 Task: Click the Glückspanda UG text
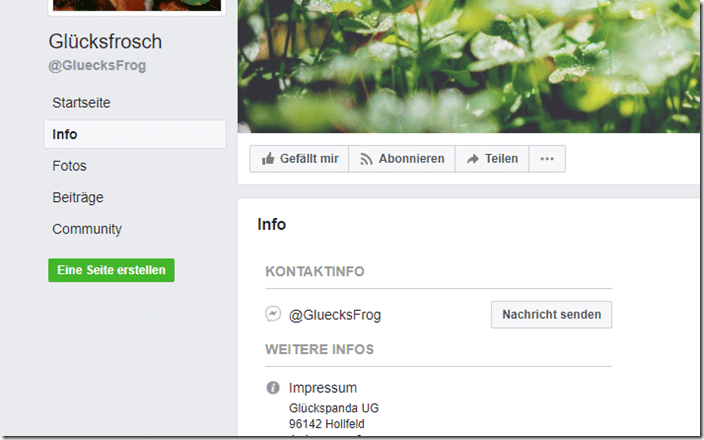pos(334,408)
